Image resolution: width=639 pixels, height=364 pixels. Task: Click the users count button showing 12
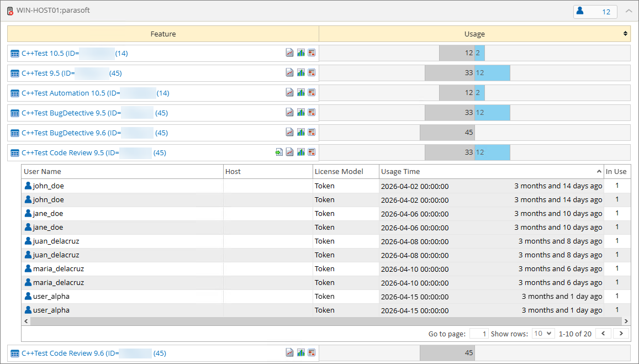point(595,12)
